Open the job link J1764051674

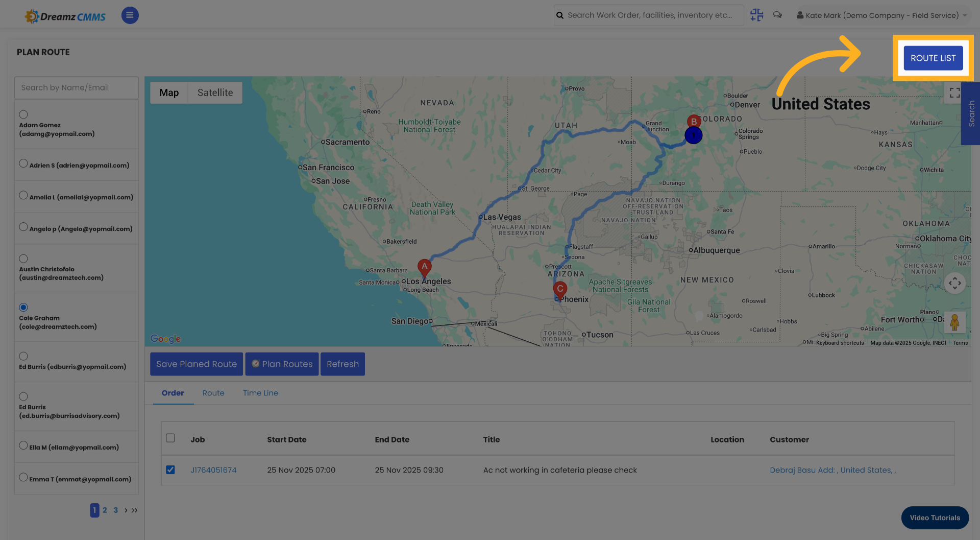coord(213,469)
